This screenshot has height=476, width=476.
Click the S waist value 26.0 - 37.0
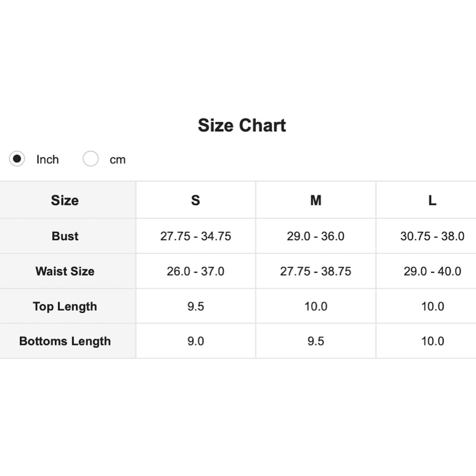(196, 271)
